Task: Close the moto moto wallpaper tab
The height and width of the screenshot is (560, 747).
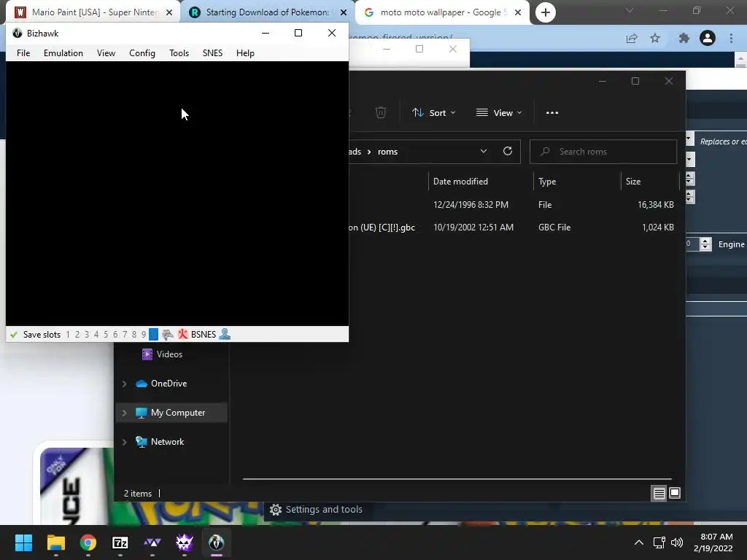Action: point(518,12)
